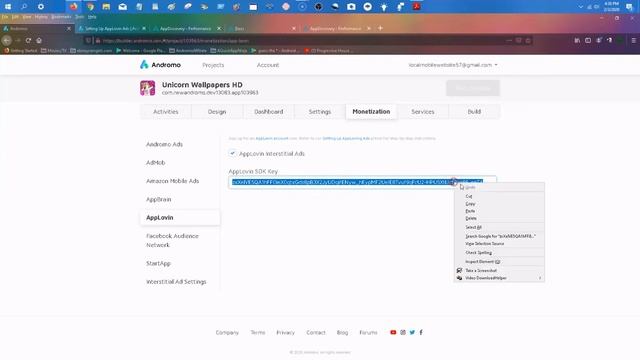Viewport: 640px width, 360px height.
Task: Open the camera icon in the taskbar
Action: pos(351,7)
